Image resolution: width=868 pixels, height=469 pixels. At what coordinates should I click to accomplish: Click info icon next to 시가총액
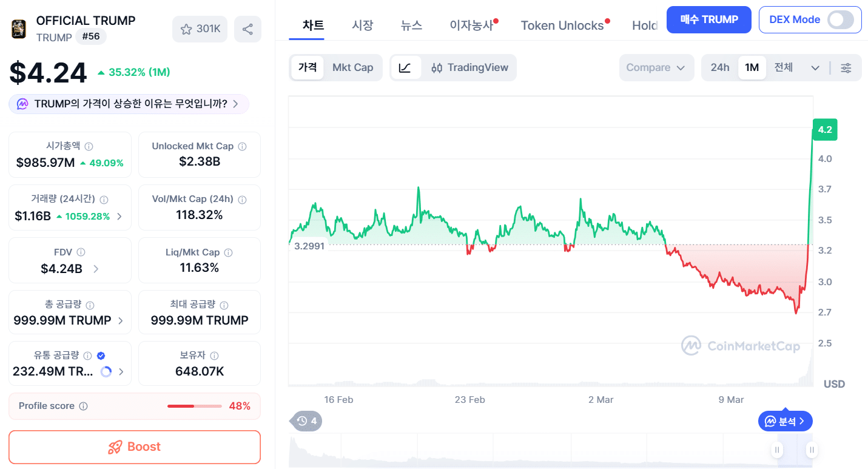pyautogui.click(x=89, y=146)
